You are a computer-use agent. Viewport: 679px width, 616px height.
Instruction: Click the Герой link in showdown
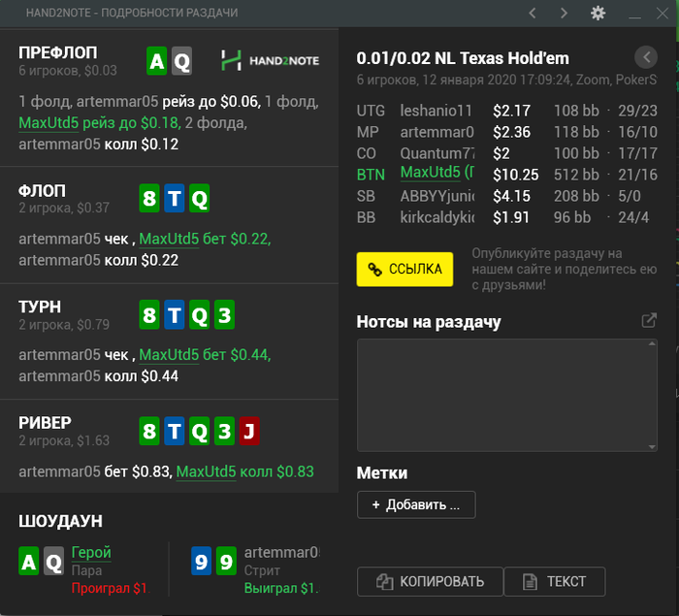(91, 552)
